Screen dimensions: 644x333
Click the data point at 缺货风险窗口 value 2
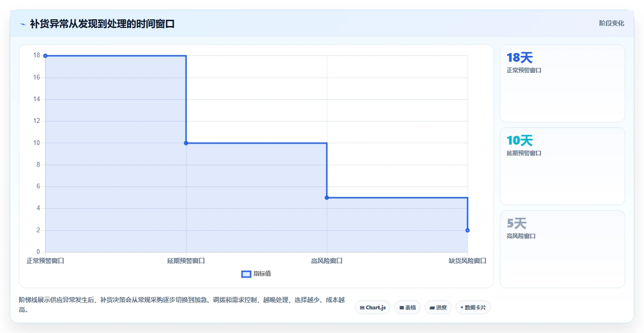click(x=468, y=230)
